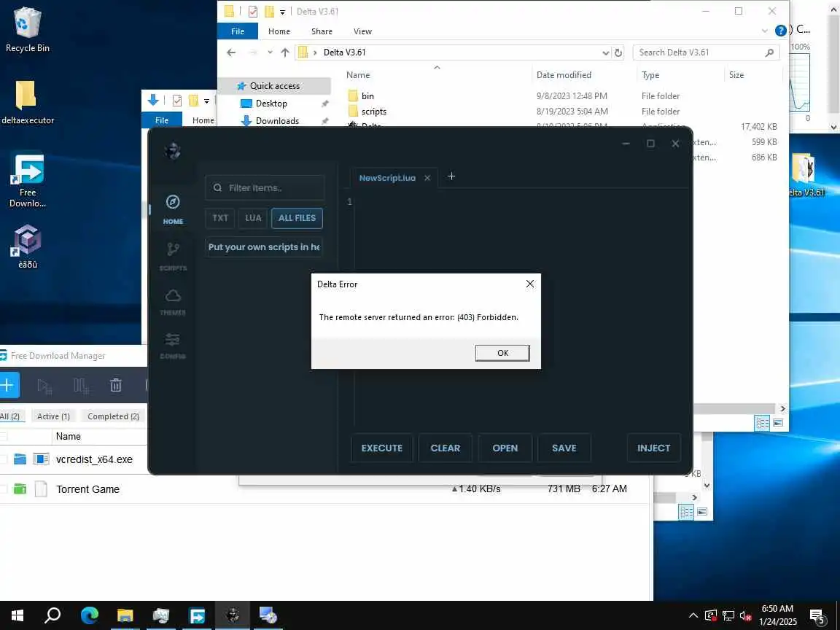Open the File tab in Delta V3.61 Explorer

coord(237,31)
